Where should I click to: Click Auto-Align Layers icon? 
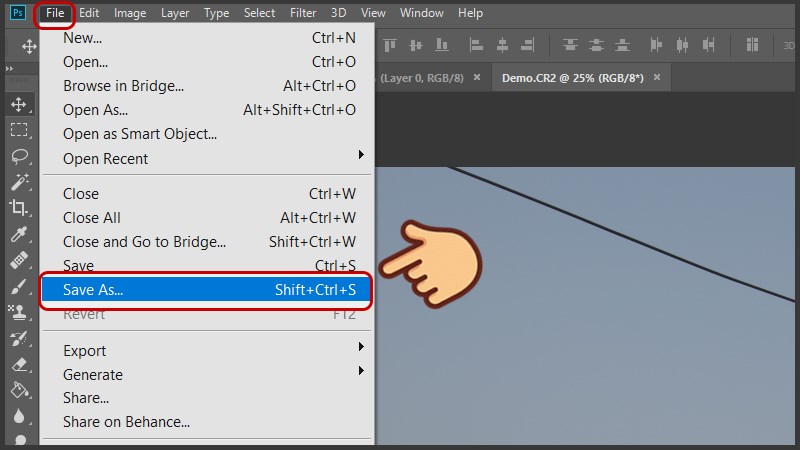[x=752, y=45]
